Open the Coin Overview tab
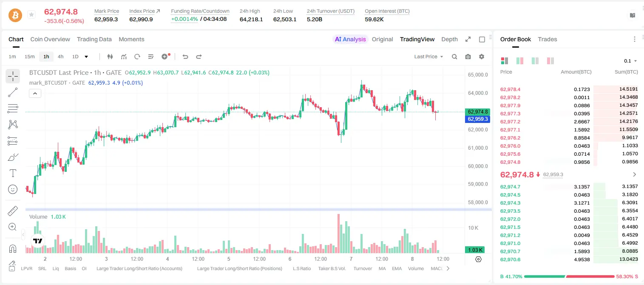This screenshot has height=285, width=644. 50,39
